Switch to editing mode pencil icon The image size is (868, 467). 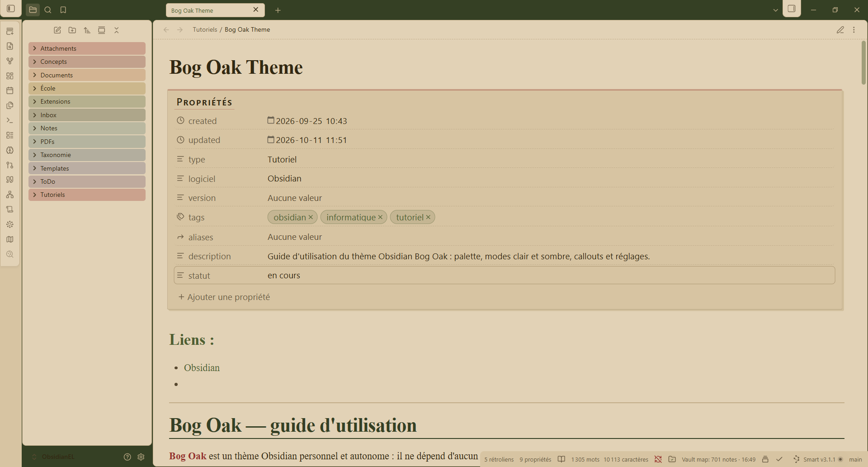point(840,30)
